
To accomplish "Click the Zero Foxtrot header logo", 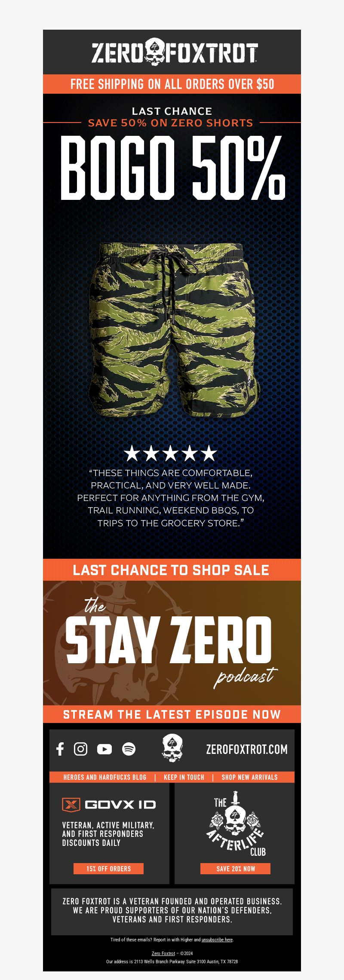I will coord(174,52).
